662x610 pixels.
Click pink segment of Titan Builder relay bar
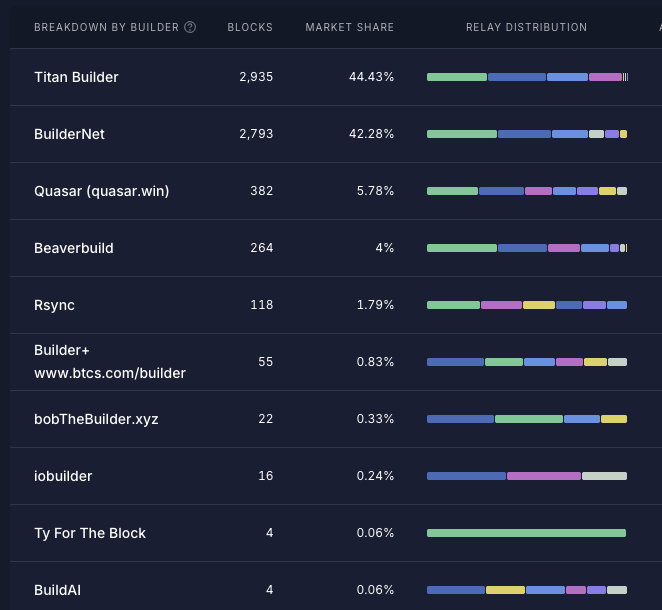(605, 77)
